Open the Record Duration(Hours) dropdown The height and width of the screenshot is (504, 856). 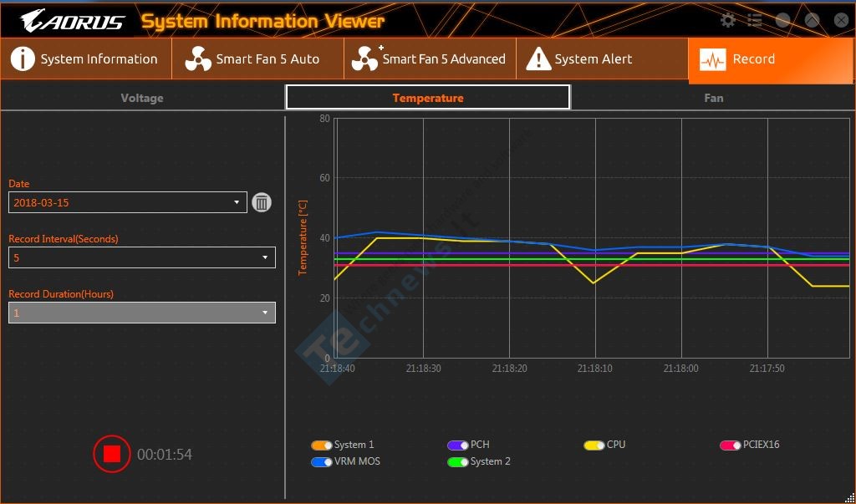tap(142, 313)
